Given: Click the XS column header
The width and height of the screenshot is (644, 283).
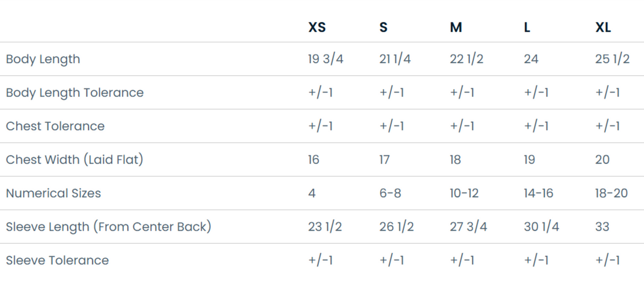Looking at the screenshot, I should 317,27.
